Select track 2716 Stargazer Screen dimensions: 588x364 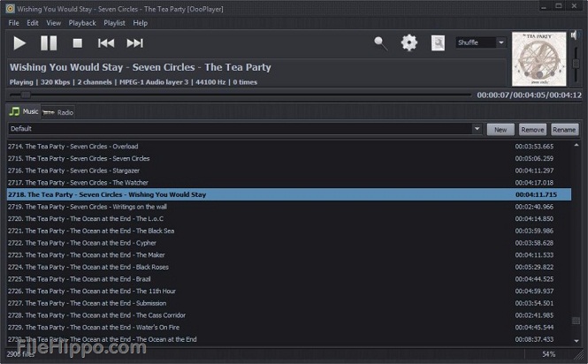coord(289,171)
